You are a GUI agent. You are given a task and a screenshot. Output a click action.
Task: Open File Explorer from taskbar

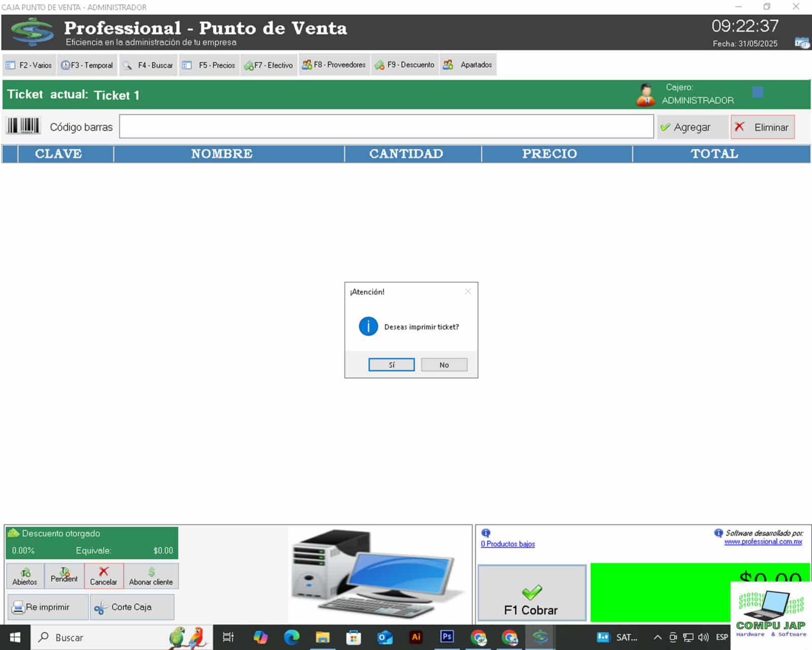(322, 637)
